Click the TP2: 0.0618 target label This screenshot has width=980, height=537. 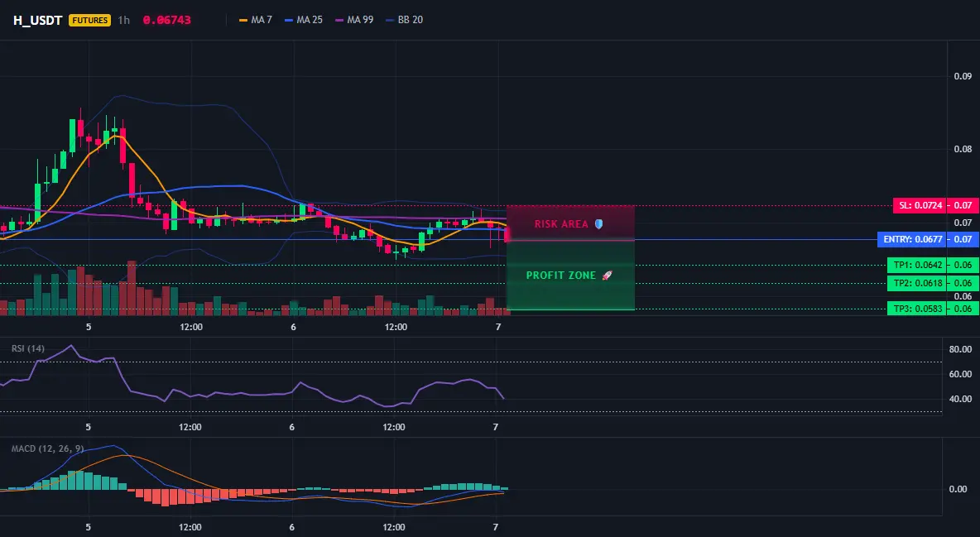pos(917,283)
